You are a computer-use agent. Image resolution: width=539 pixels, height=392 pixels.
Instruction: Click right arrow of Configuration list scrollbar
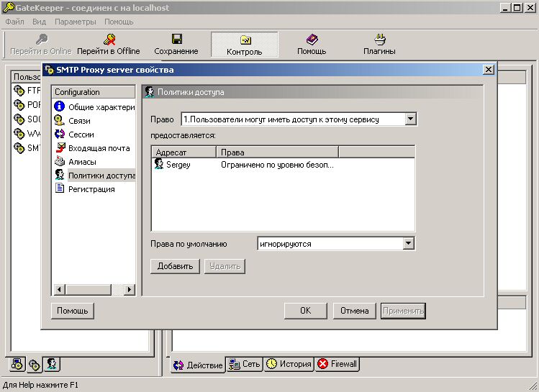pyautogui.click(x=129, y=289)
